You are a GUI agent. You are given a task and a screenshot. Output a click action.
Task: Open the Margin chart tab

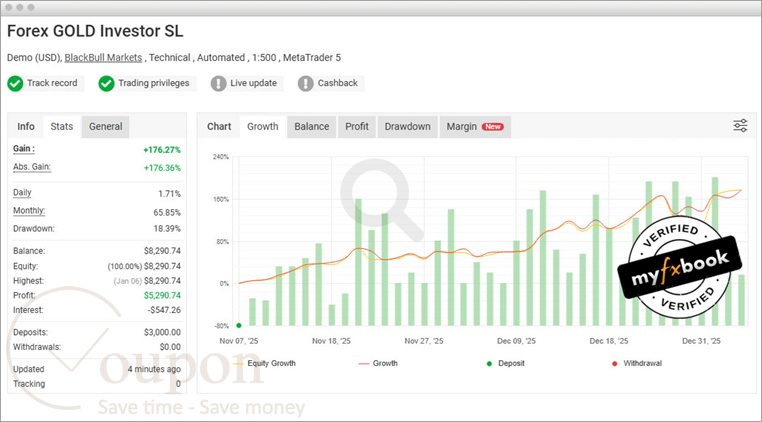(475, 126)
